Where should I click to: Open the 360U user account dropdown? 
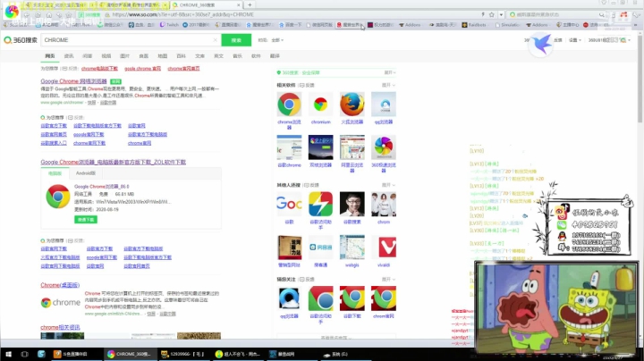609,40
